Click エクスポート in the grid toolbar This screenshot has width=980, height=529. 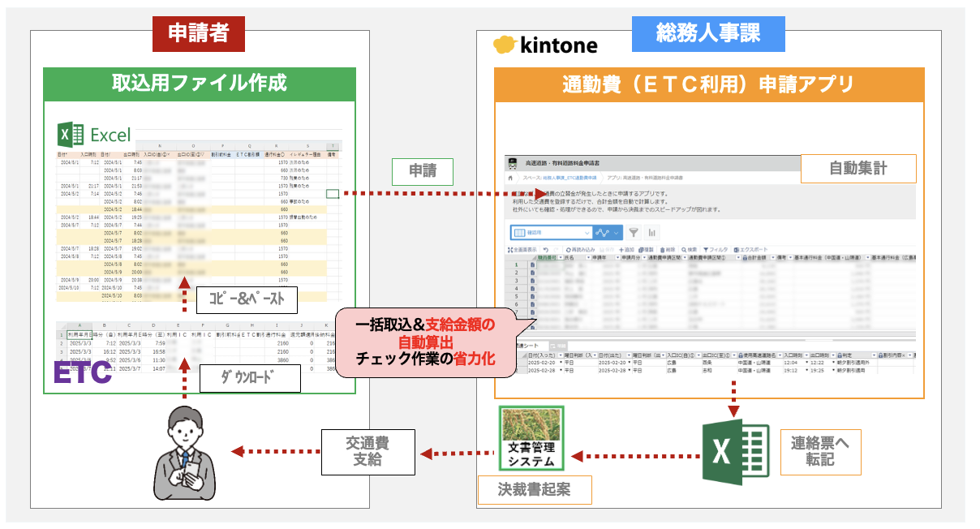click(x=750, y=249)
